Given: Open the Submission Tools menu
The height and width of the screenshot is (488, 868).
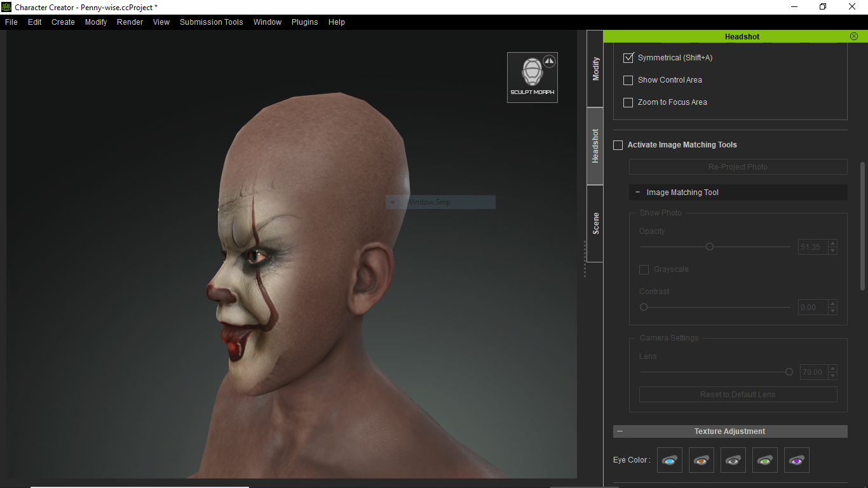Looking at the screenshot, I should click(212, 22).
